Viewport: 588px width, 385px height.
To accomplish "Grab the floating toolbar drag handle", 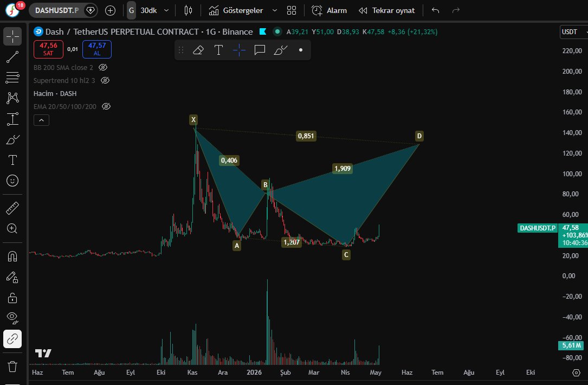I will (x=181, y=50).
